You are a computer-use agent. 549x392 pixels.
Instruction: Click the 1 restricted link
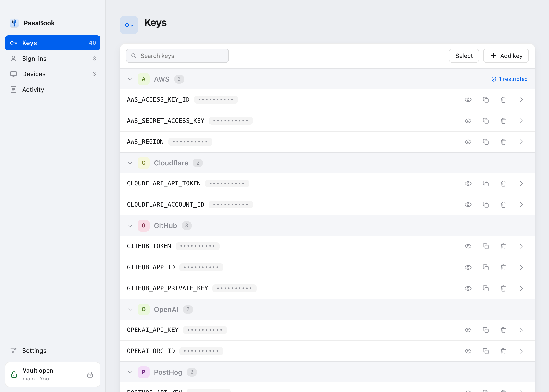(x=509, y=79)
